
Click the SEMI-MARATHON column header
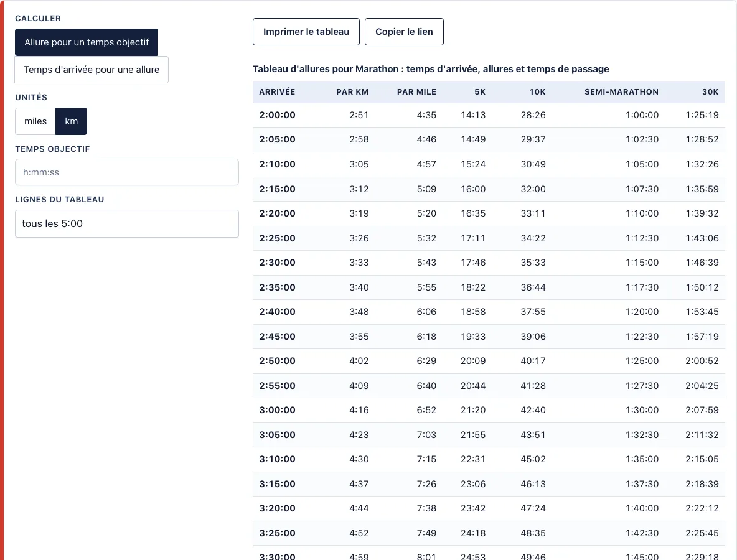(621, 92)
